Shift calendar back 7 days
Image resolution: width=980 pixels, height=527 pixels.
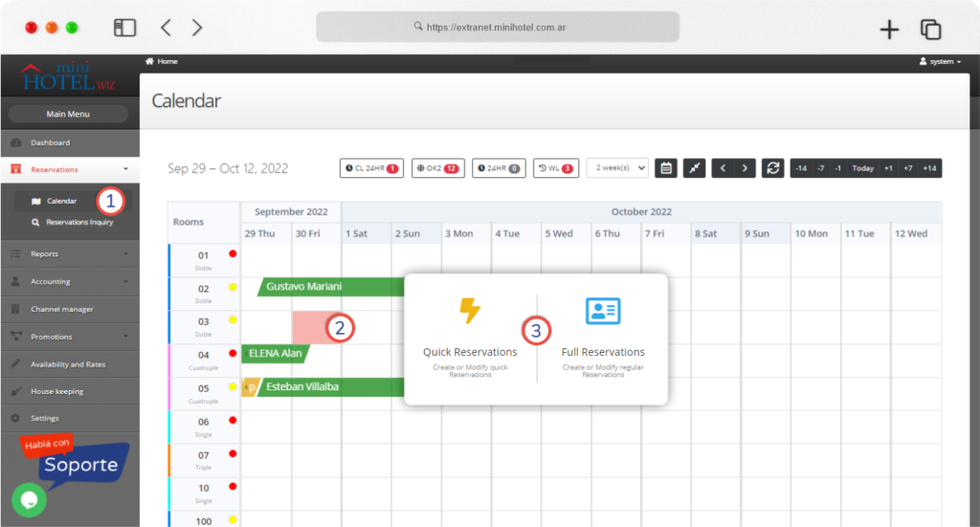tap(820, 168)
